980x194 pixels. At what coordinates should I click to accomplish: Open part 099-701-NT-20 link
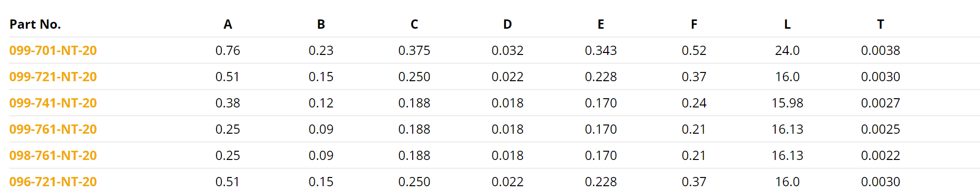tap(53, 51)
